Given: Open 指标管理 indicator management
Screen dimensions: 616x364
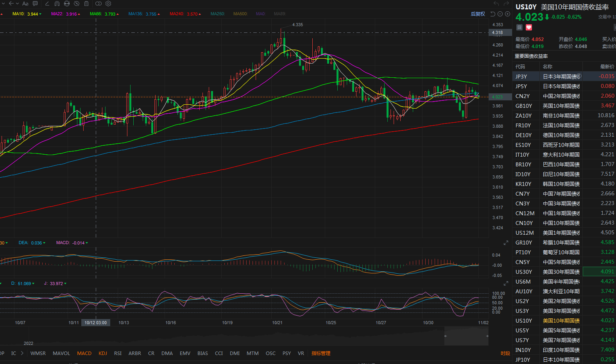Looking at the screenshot, I should point(321,353).
